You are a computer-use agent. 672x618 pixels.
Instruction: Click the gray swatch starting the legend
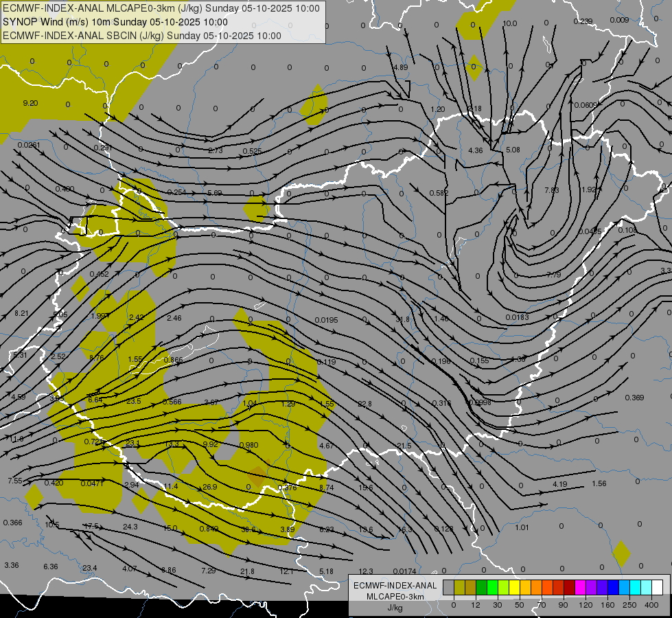tap(448, 587)
